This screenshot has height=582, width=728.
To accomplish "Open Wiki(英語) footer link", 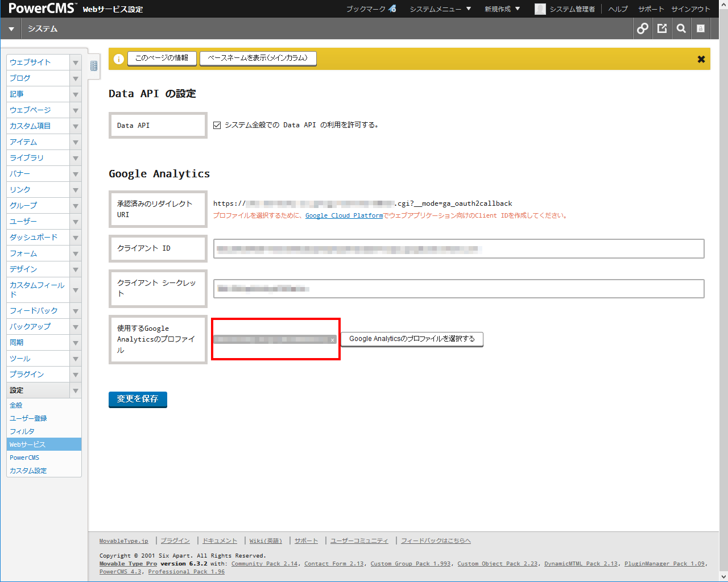I will coord(266,541).
